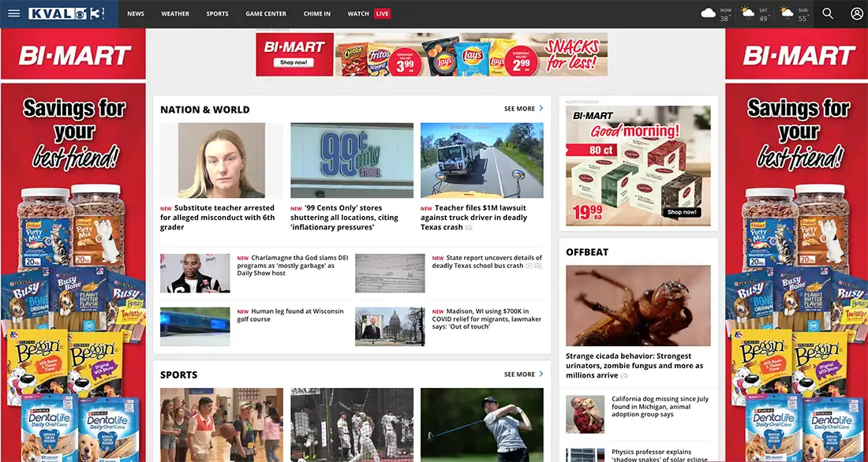Click gallery icon next to Teacher files lawsuit
868x462 pixels.
[469, 227]
